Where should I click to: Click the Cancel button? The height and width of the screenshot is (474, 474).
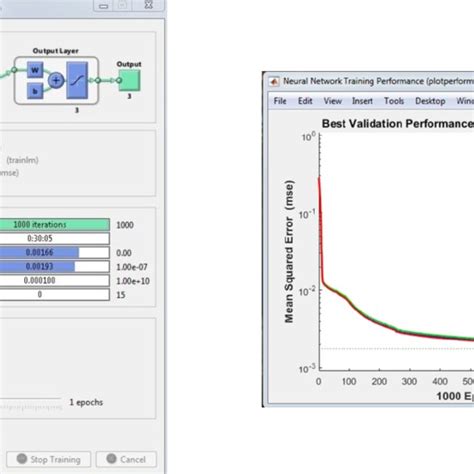[126, 459]
